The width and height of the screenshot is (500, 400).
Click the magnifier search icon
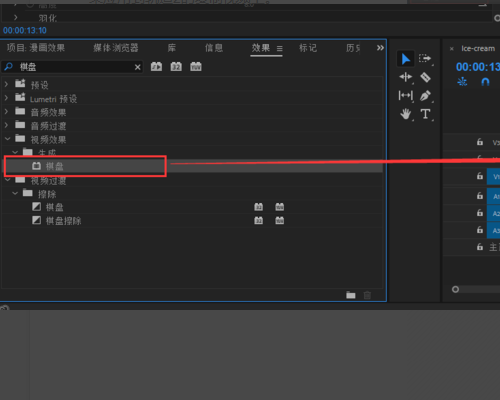[9, 67]
